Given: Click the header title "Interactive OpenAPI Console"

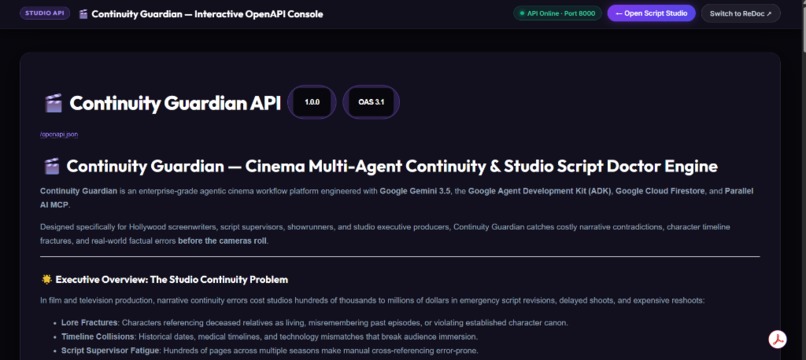Looking at the screenshot, I should click(x=259, y=14).
